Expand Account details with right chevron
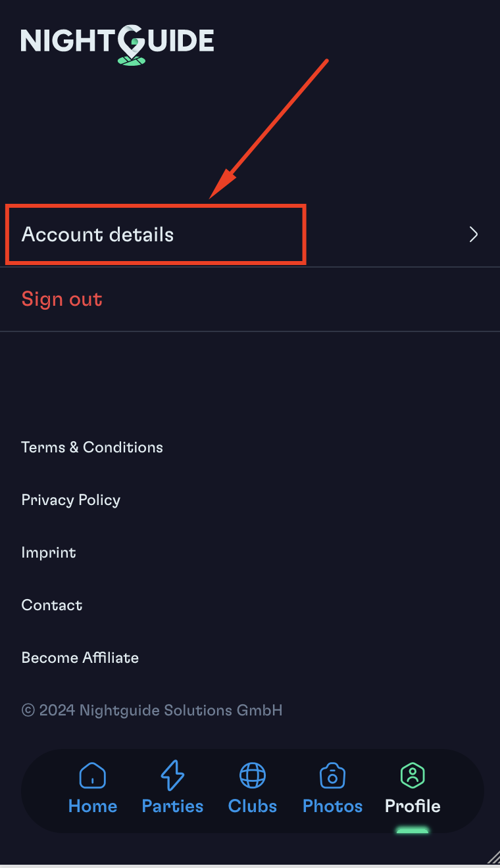This screenshot has height=868, width=500. click(x=473, y=235)
